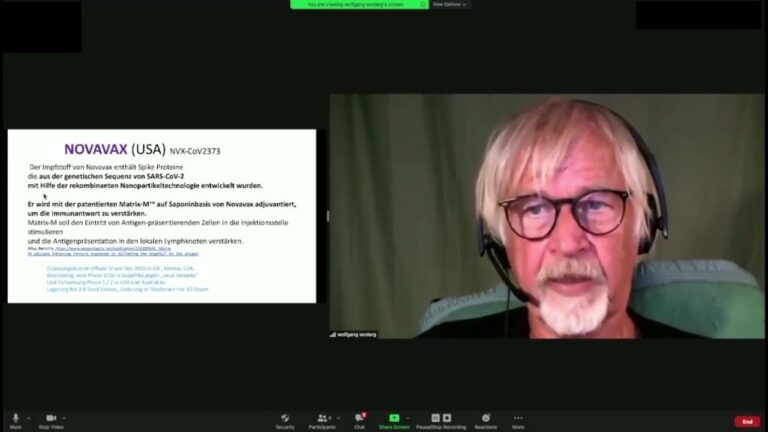Open the More options menu
Image resolution: width=768 pixels, height=432 pixels.
pyautogui.click(x=518, y=420)
